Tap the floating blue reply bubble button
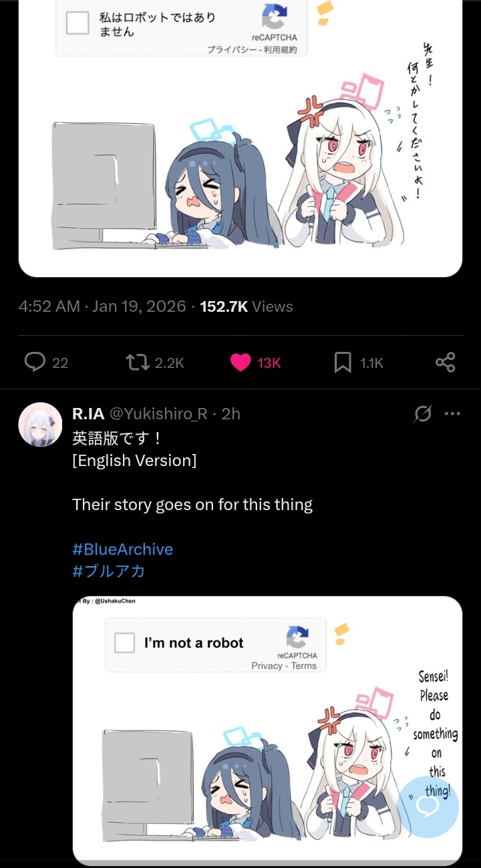Image resolution: width=481 pixels, height=868 pixels. [x=428, y=807]
